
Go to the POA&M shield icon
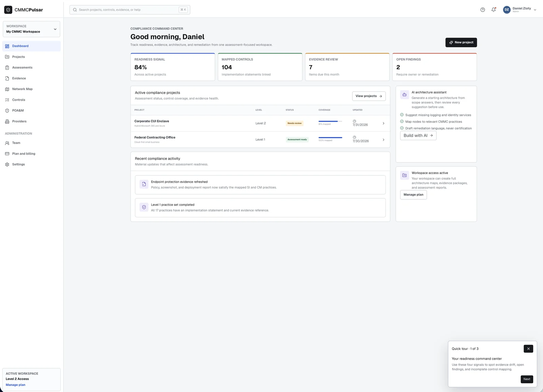click(7, 111)
